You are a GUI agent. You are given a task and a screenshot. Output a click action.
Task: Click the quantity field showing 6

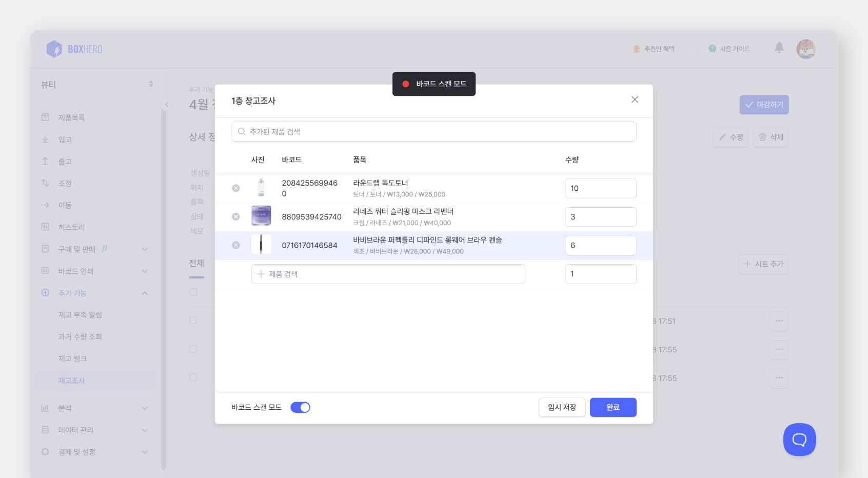click(600, 245)
